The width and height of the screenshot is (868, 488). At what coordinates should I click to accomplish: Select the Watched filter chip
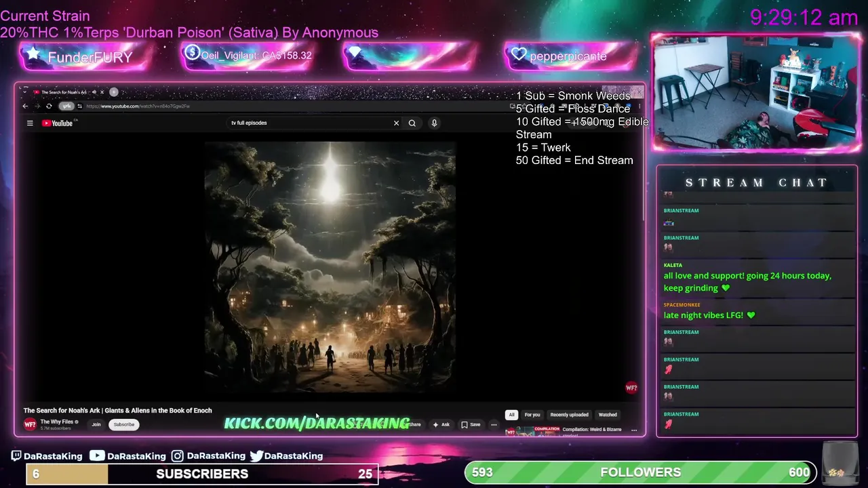tap(608, 415)
